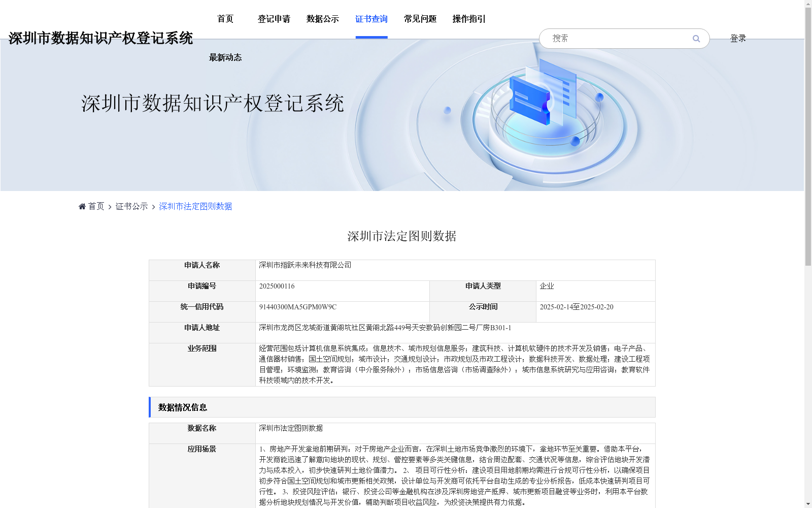
Task: Open the 最新动态 menu item
Action: pyautogui.click(x=225, y=57)
